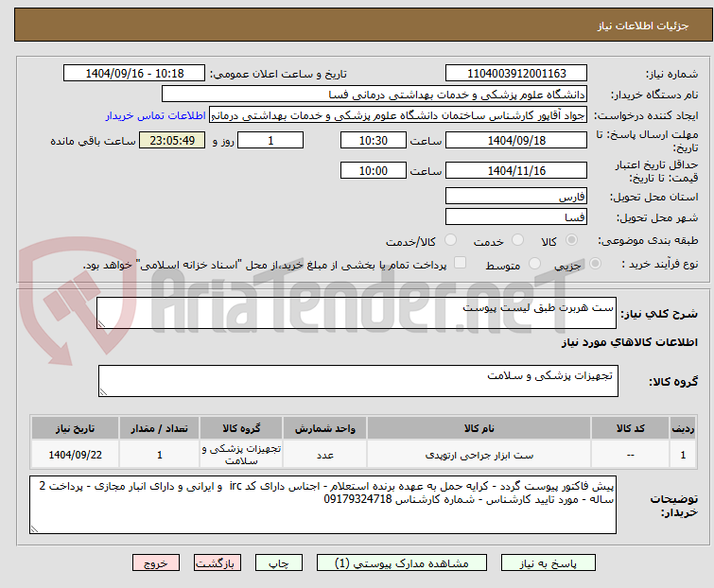
Task: Click the شرح کلی نیاز text area
Action: (x=357, y=313)
